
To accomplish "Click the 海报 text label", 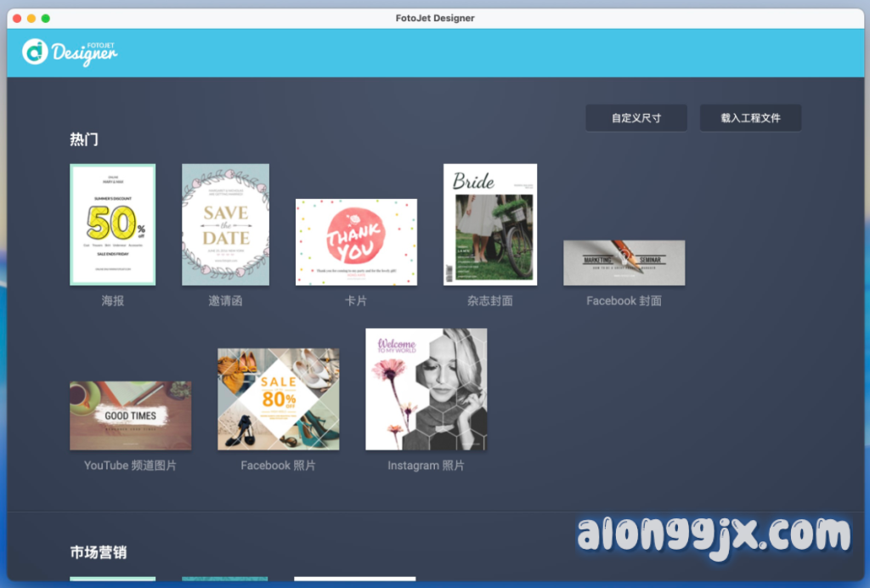I will tap(112, 301).
